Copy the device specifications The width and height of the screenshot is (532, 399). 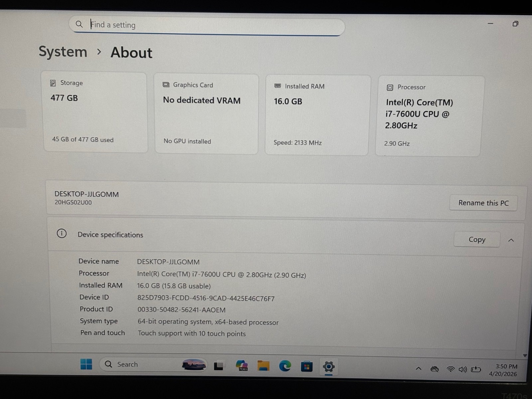point(477,239)
